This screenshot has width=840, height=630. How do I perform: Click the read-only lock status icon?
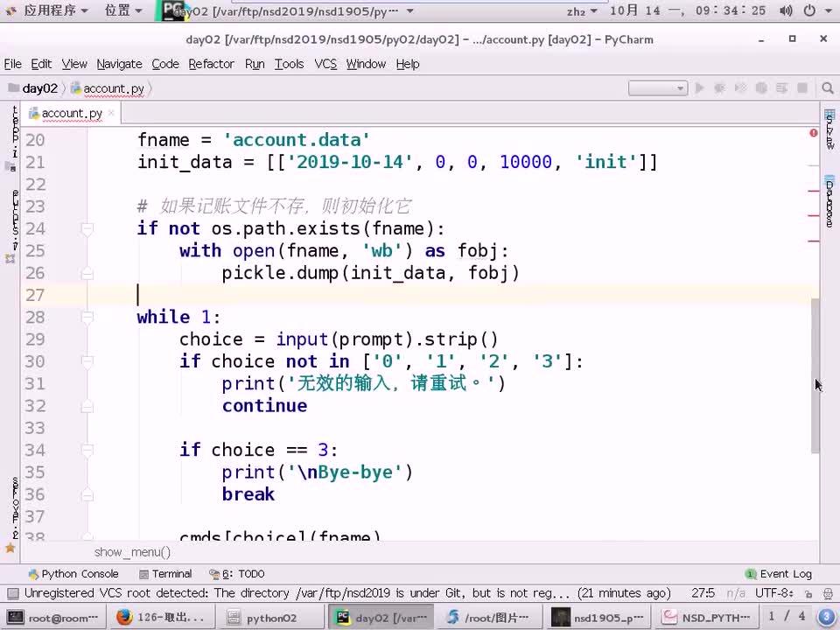pyautogui.click(x=808, y=593)
